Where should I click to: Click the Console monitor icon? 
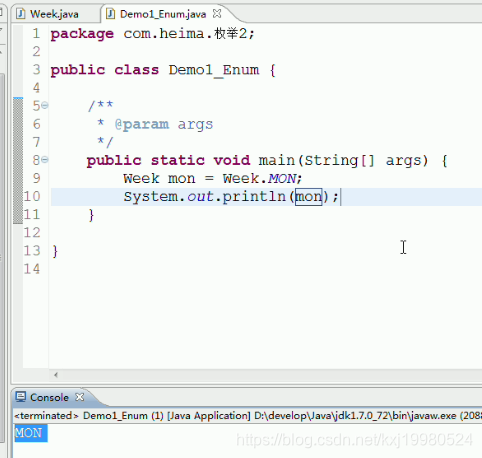click(x=21, y=397)
